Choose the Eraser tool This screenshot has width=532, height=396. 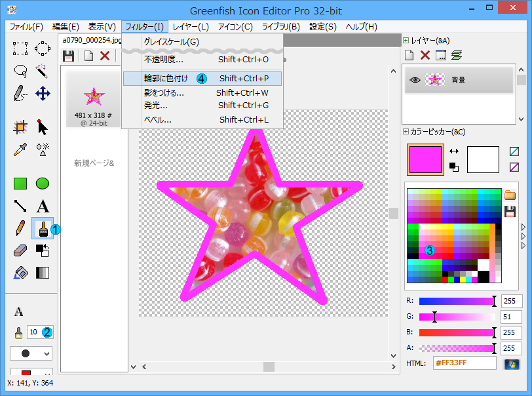20,250
